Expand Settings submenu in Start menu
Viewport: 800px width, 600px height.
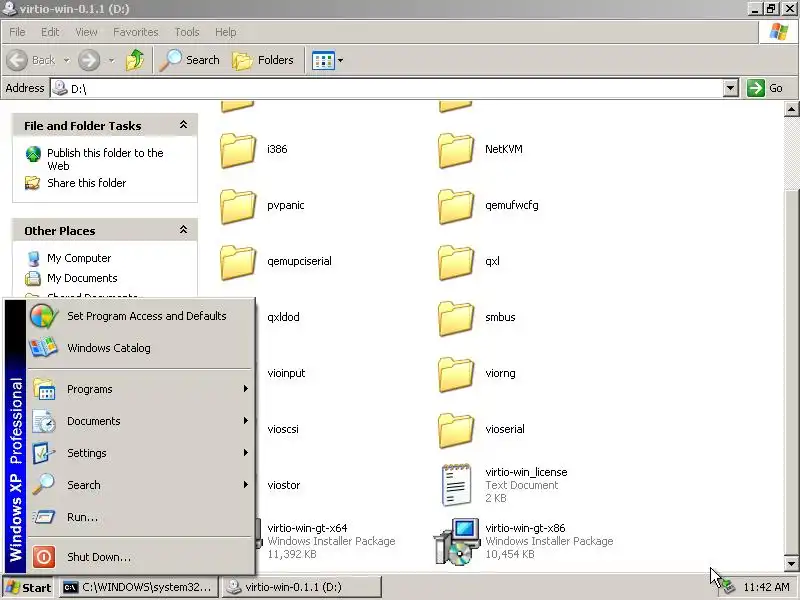click(140, 453)
